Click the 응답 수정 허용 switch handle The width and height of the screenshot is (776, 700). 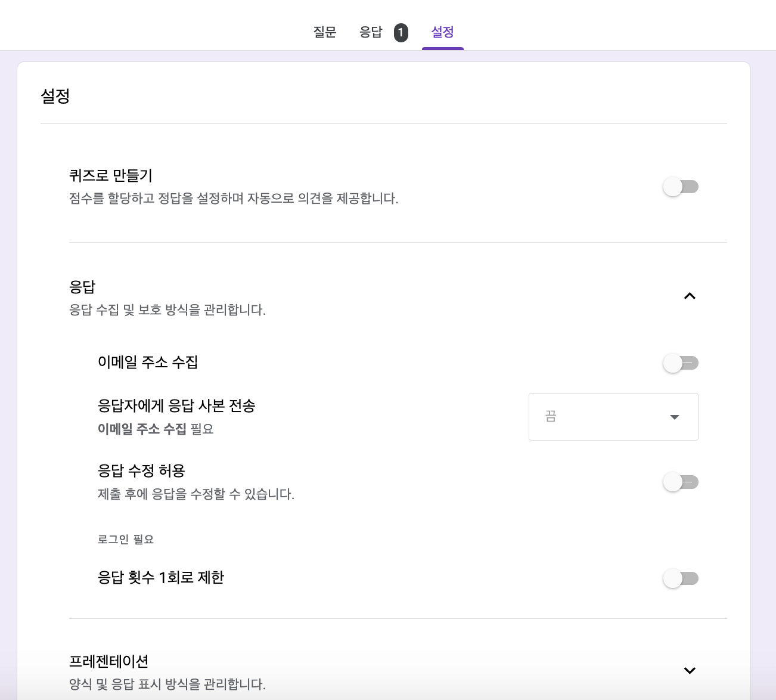(x=673, y=482)
